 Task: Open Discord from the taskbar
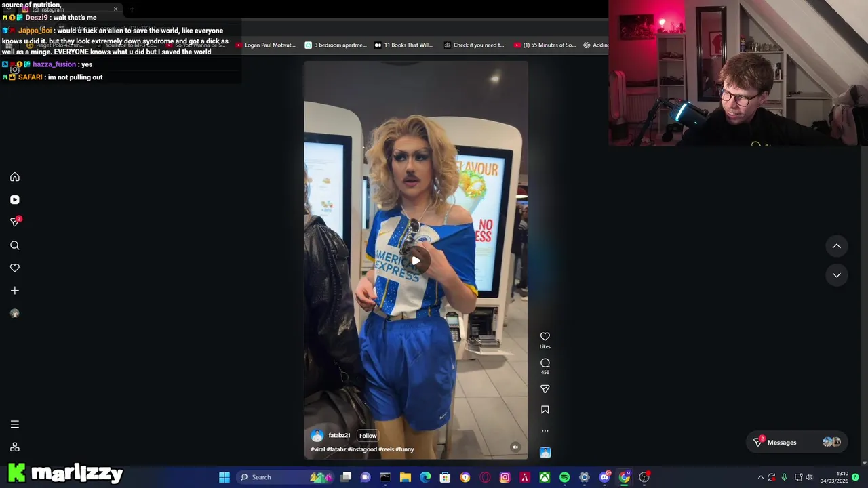[604, 477]
